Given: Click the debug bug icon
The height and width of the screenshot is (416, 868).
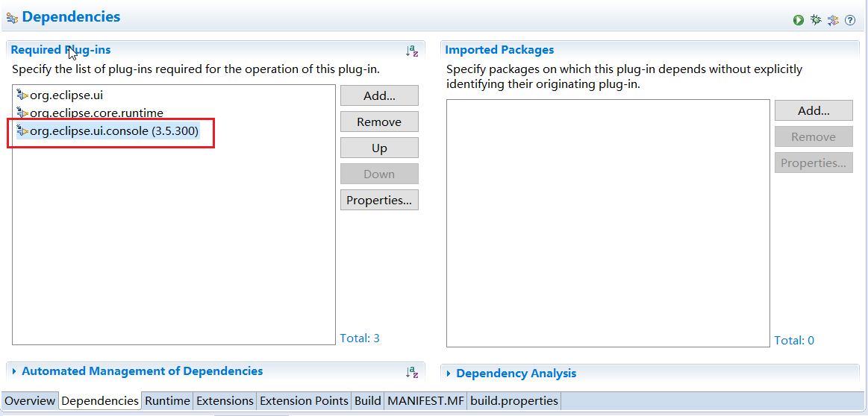Looking at the screenshot, I should pos(816,20).
